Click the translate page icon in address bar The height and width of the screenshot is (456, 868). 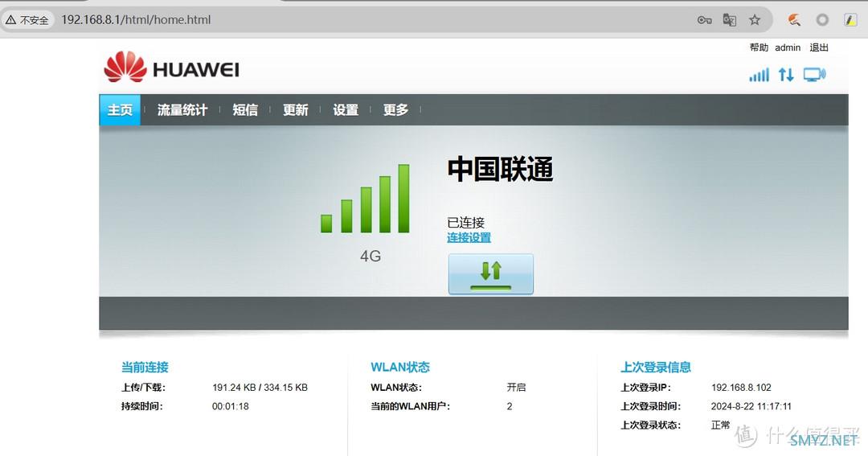pos(730,20)
